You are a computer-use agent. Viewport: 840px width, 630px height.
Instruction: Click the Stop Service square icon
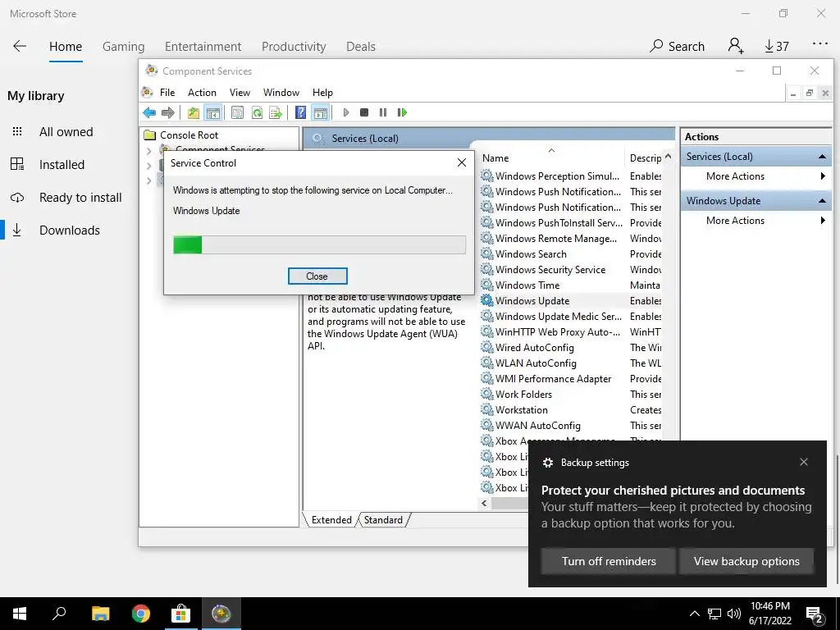point(364,112)
